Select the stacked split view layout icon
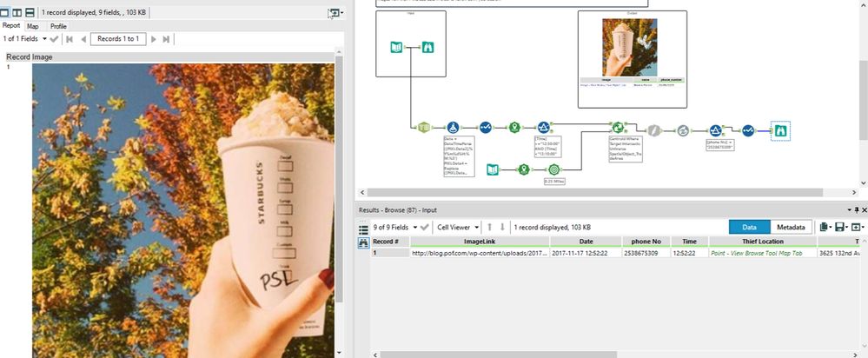Screen dimensions: 868x358 point(30,12)
